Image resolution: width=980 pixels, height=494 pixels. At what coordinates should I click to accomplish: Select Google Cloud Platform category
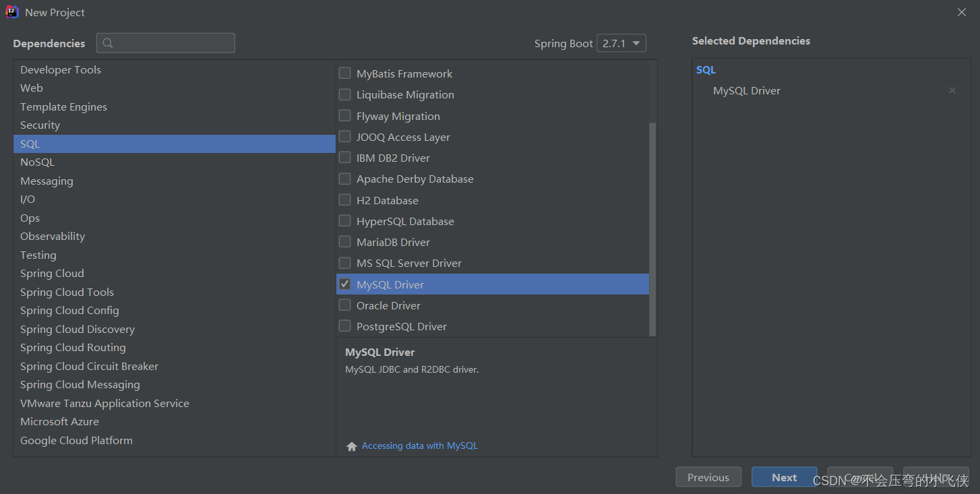click(174, 440)
